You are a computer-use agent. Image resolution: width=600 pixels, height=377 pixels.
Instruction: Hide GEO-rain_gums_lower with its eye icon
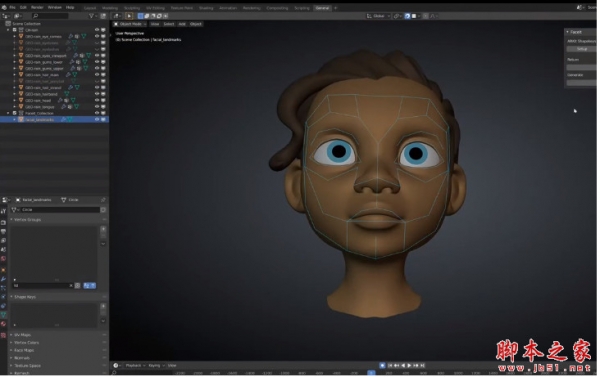(x=97, y=62)
